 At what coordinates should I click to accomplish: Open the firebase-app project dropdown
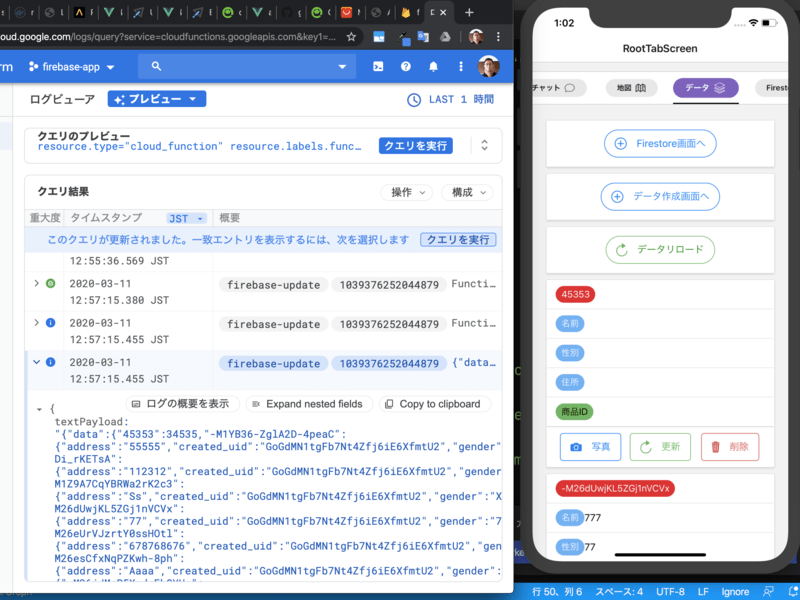72,67
